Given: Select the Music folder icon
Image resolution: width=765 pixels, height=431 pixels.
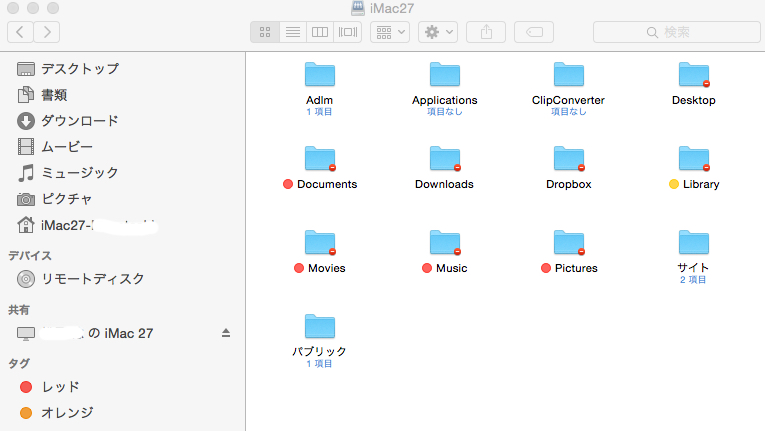Looking at the screenshot, I should tap(444, 242).
